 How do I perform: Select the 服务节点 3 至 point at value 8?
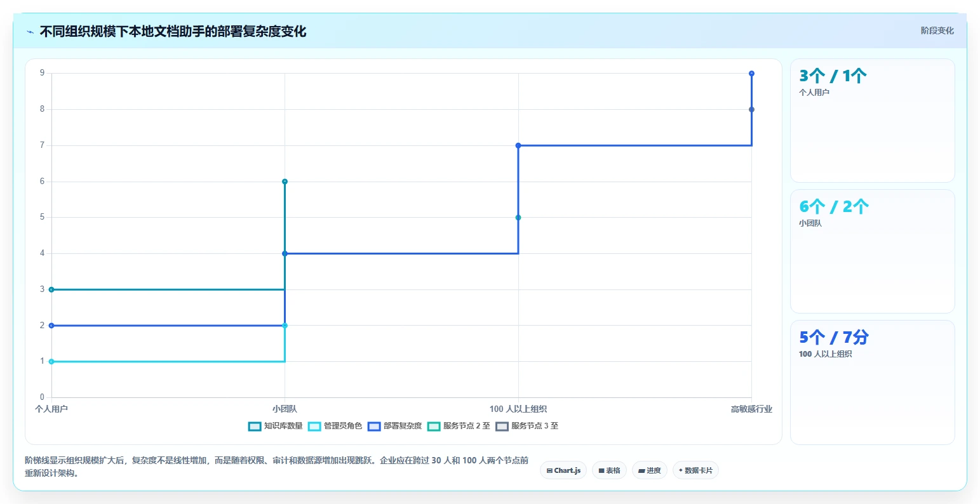751,110
